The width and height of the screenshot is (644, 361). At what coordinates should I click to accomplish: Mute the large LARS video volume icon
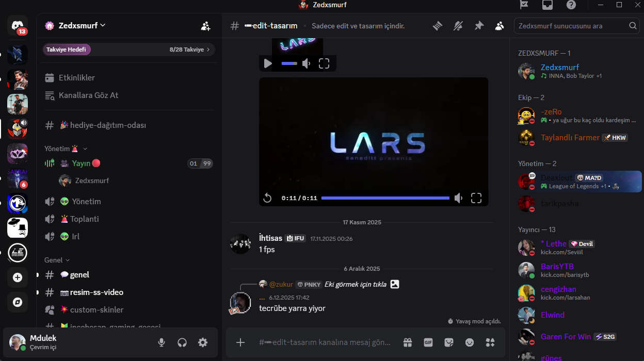[x=458, y=198]
